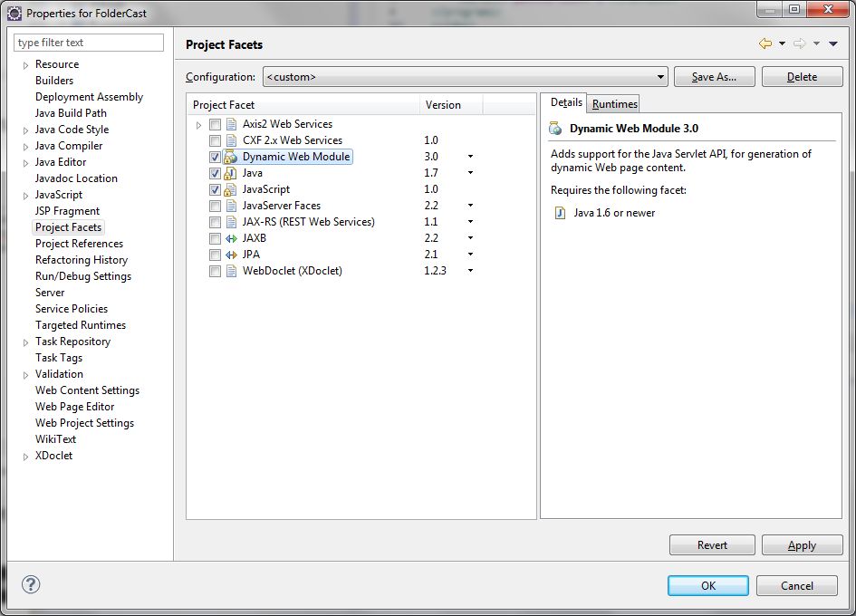Uncheck the JavaScript facet checkbox

click(x=215, y=190)
